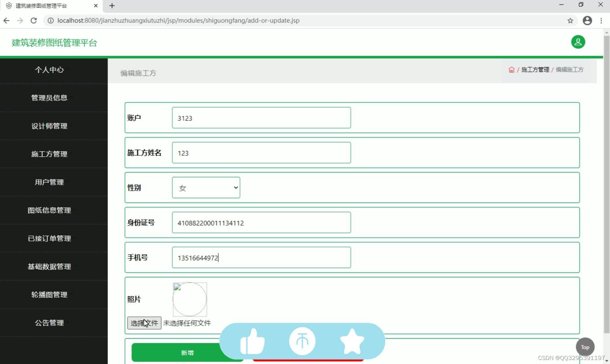Click the 建筑装修图纸管理平台 site title

pyautogui.click(x=54, y=43)
